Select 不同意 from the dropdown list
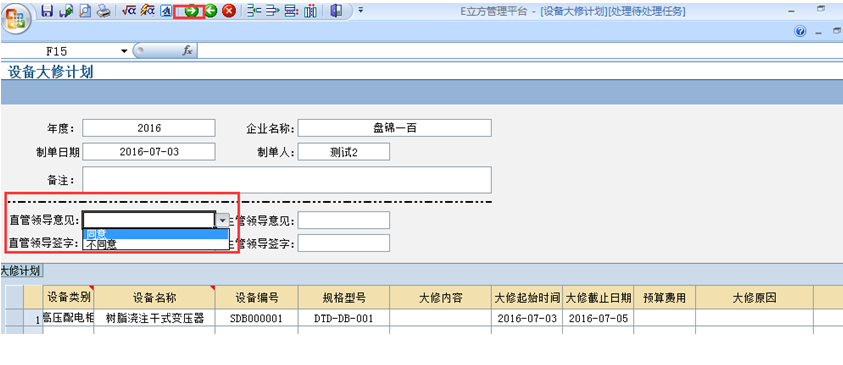 point(156,245)
